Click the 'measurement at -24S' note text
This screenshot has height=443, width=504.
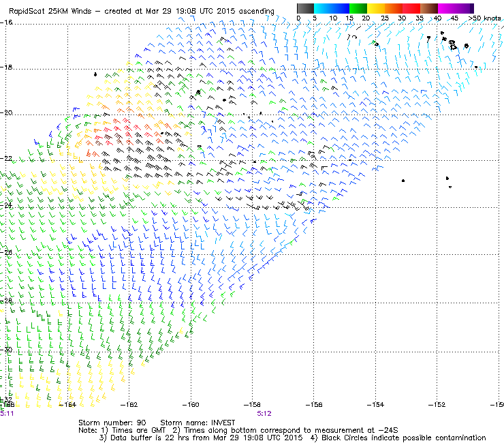coord(356,431)
